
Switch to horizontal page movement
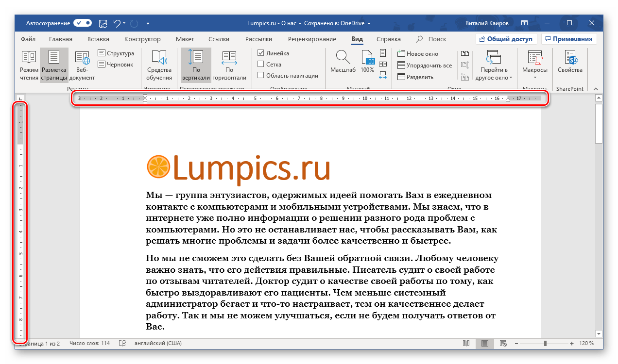point(229,66)
